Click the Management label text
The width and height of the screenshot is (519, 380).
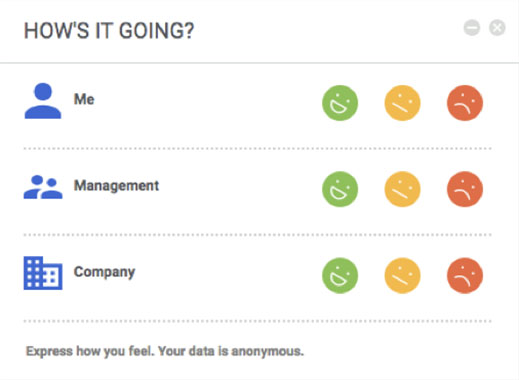coord(116,186)
